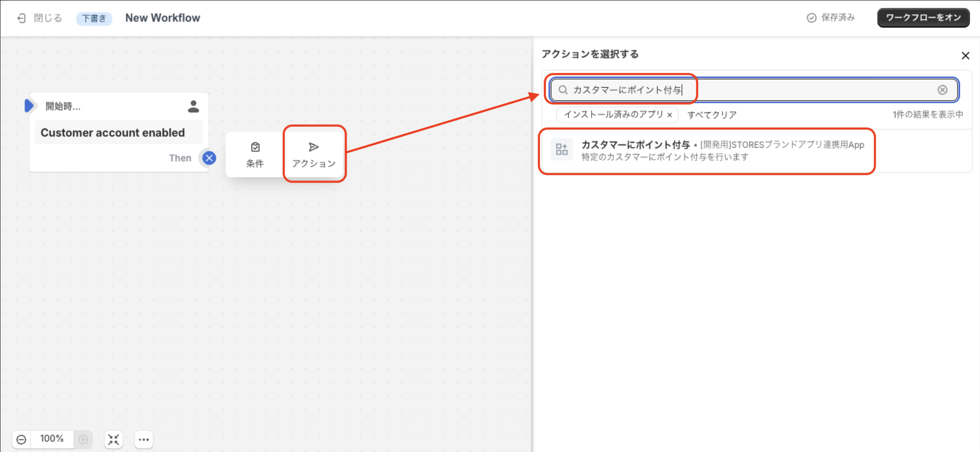Click the すべてクリア link
This screenshot has width=980, height=452.
711,114
